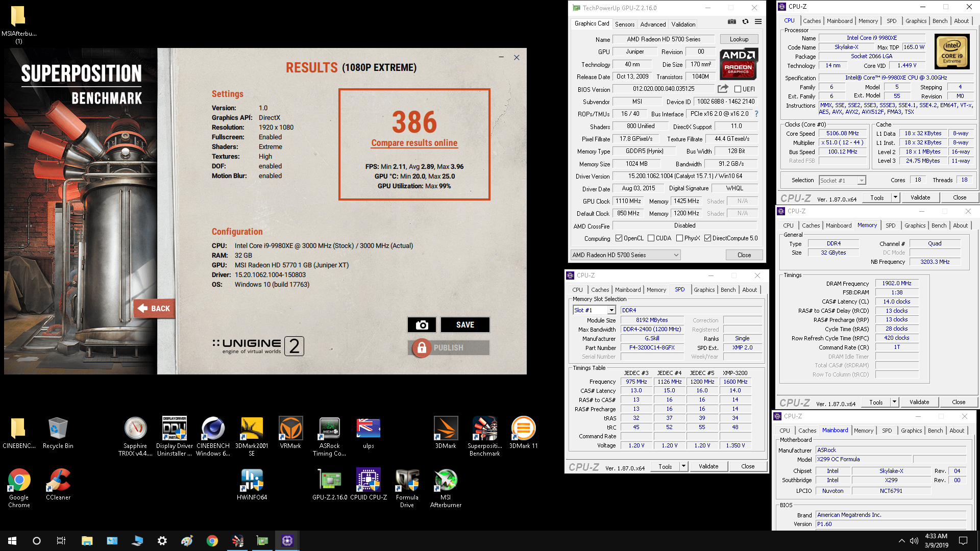Open 3DMark2001 SE desktop icon
980x551 pixels.
(252, 437)
